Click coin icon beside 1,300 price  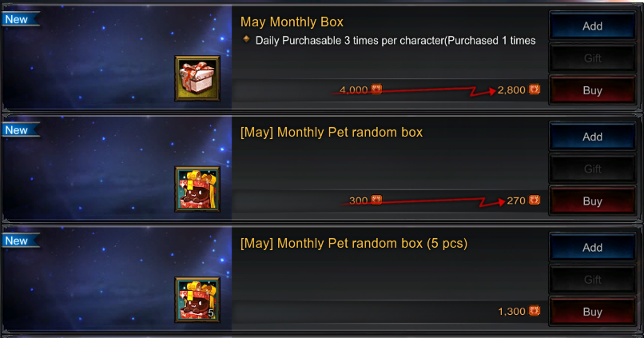534,311
